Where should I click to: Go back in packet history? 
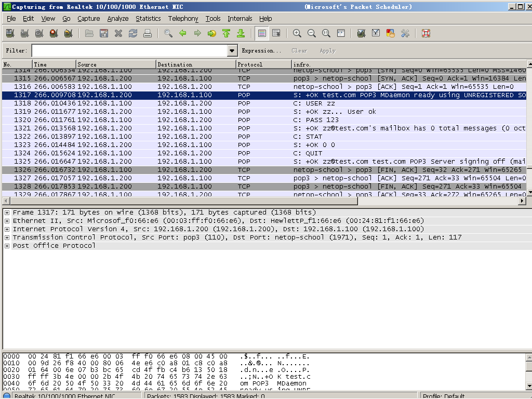pyautogui.click(x=182, y=33)
